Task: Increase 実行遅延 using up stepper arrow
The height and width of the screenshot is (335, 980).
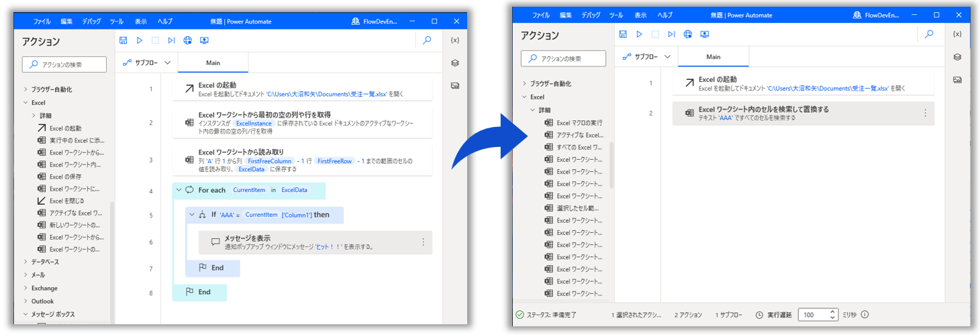Action: click(833, 312)
